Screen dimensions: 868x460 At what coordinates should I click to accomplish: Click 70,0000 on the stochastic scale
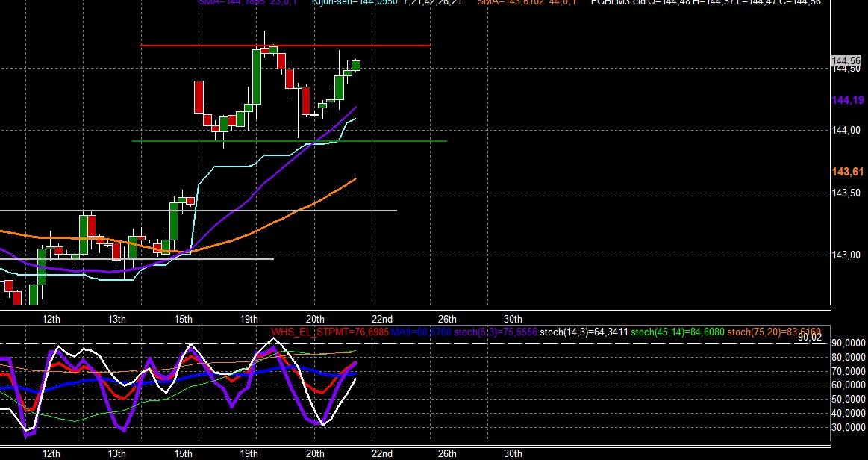coord(849,371)
